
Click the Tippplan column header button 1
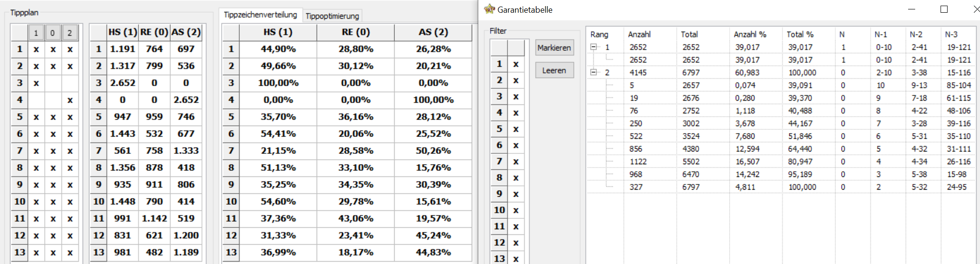(36, 33)
